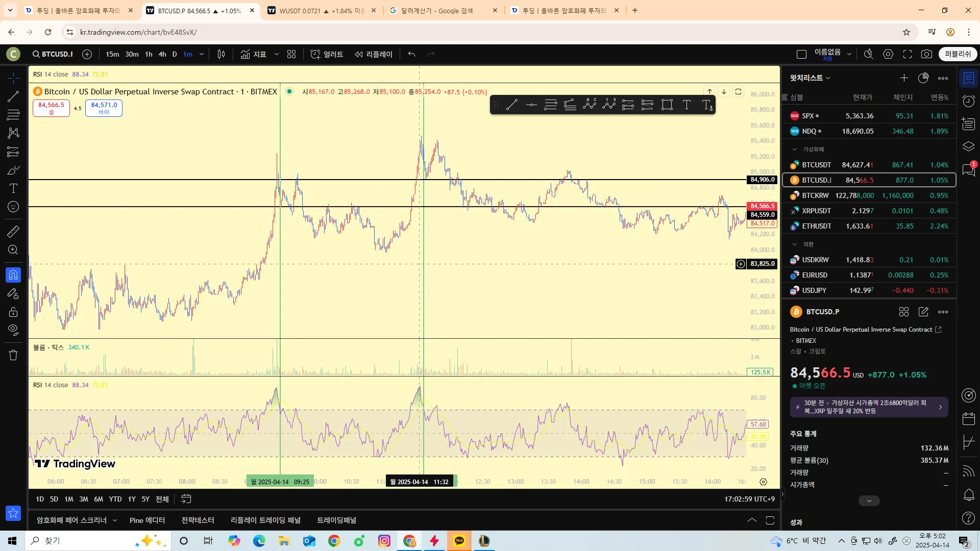Toggle lock all drawing tools
The width and height of the screenshot is (980, 551).
coord(13,312)
